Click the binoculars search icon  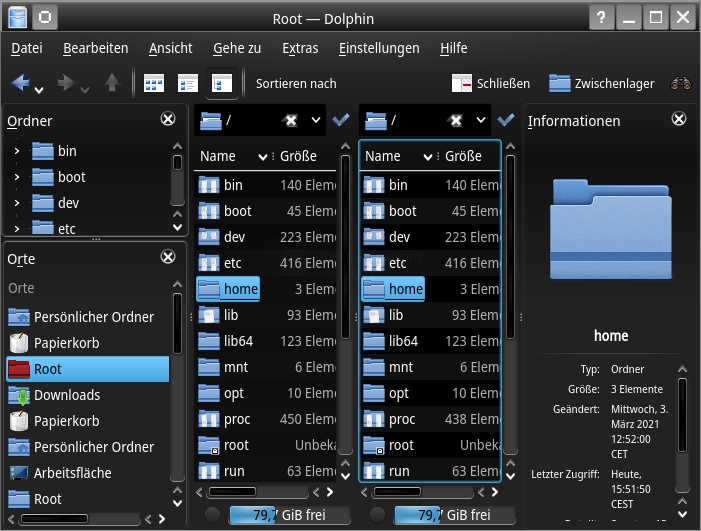(x=680, y=83)
